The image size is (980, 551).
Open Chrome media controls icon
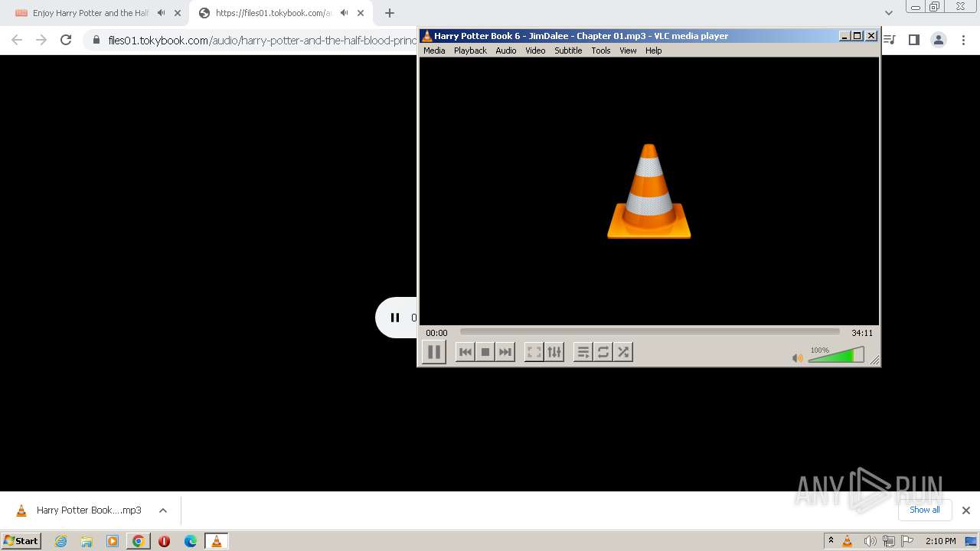[x=890, y=40]
